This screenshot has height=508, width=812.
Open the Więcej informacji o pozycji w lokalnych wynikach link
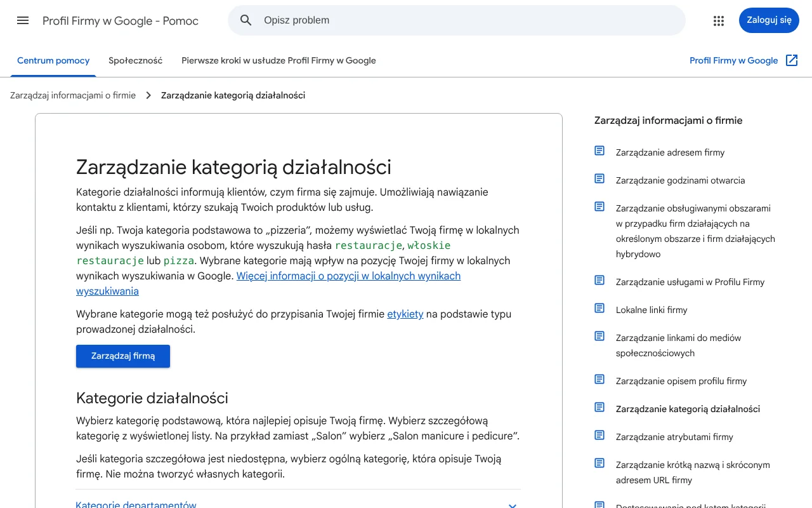(x=268, y=283)
